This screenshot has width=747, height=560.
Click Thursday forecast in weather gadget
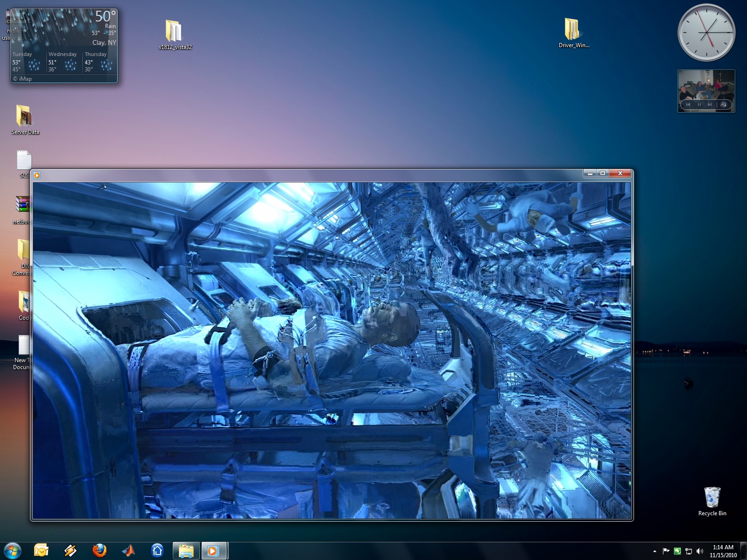(99, 62)
